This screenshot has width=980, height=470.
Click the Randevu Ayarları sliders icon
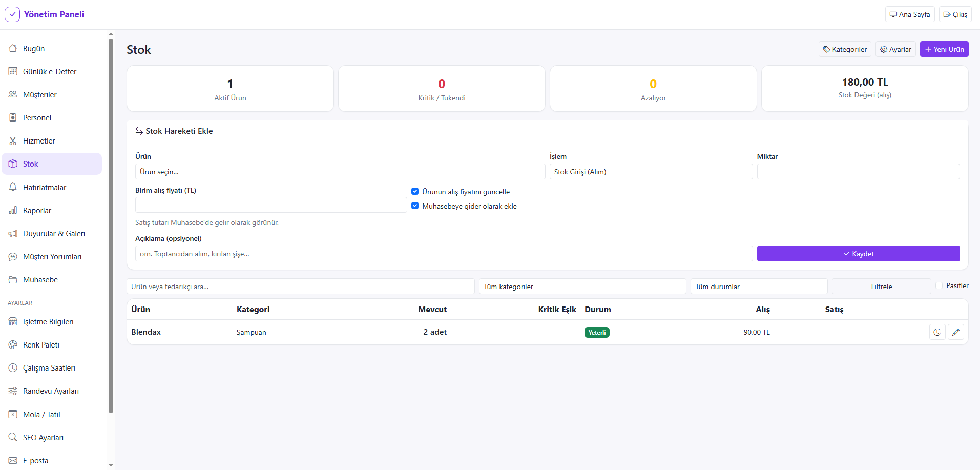pos(13,391)
